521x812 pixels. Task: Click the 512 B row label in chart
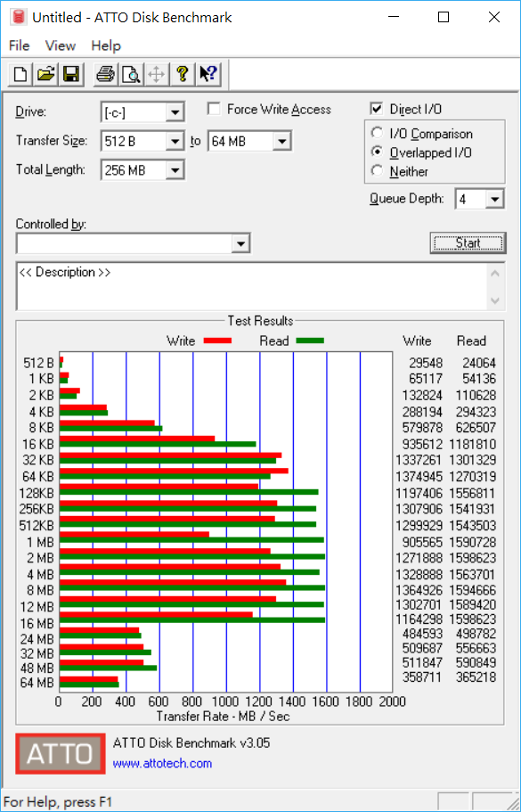[39, 363]
